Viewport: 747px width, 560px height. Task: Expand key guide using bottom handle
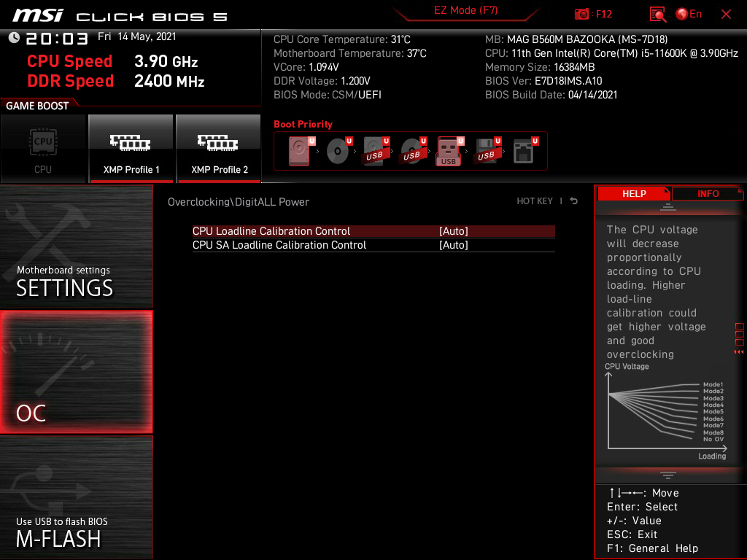668,475
